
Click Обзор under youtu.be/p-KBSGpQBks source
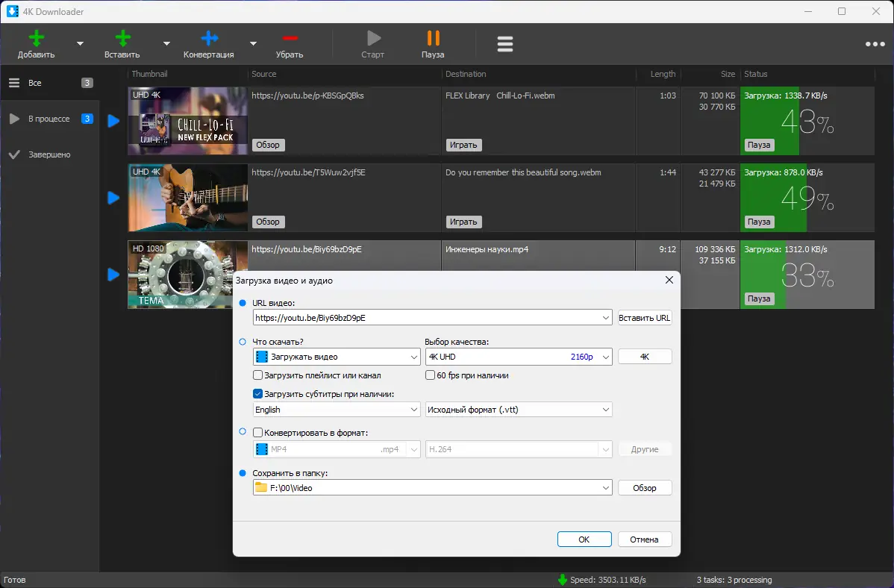(268, 145)
